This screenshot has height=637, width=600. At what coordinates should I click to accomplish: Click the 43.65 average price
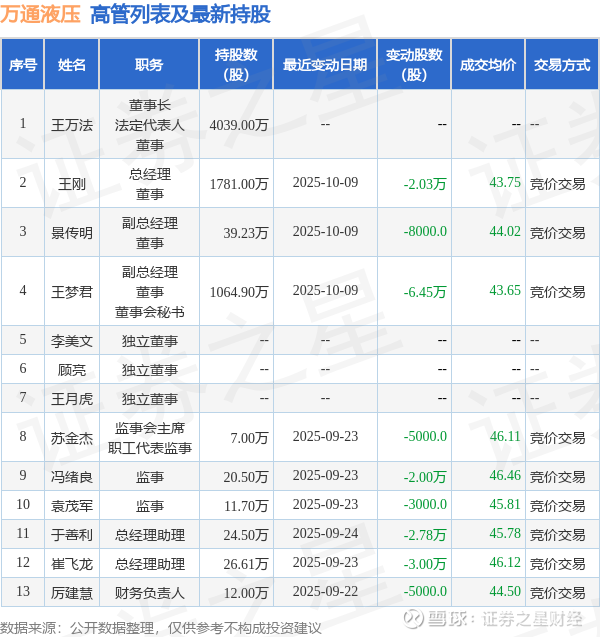505,290
